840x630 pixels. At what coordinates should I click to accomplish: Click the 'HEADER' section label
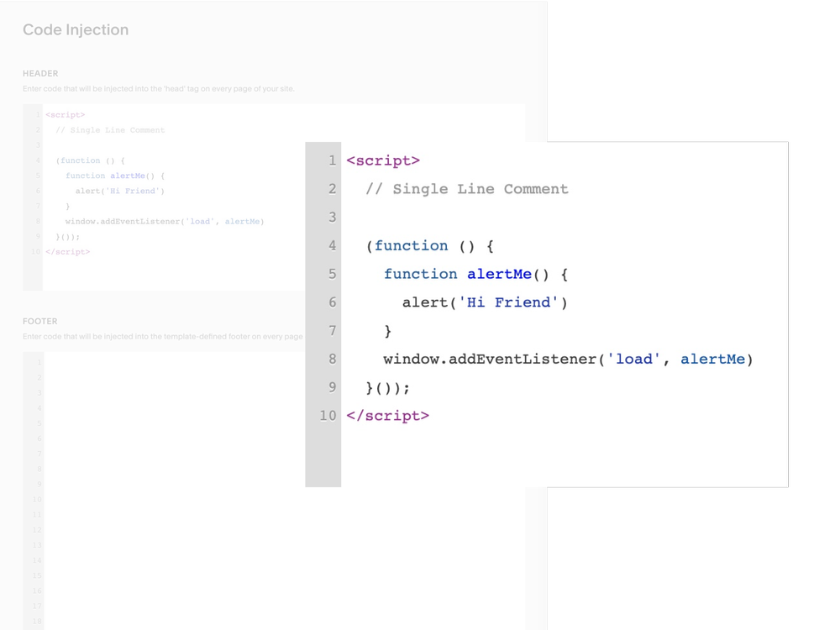point(40,73)
